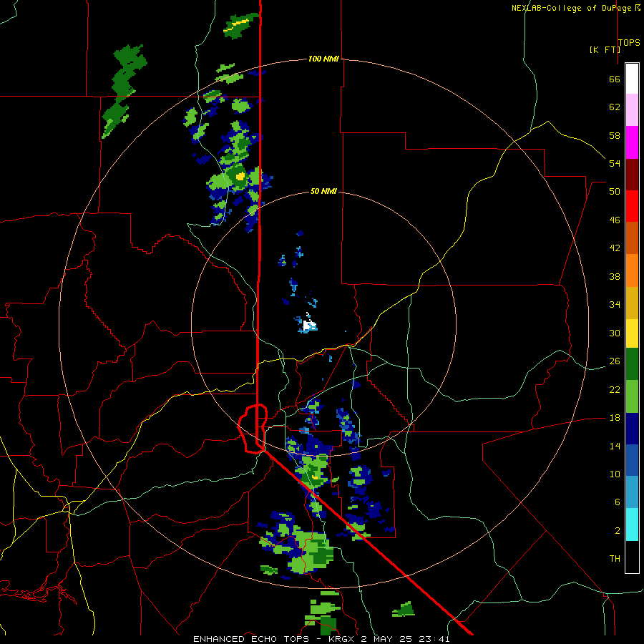Click the K FT units label
Viewport: 644px width, 644px height.
[605, 49]
